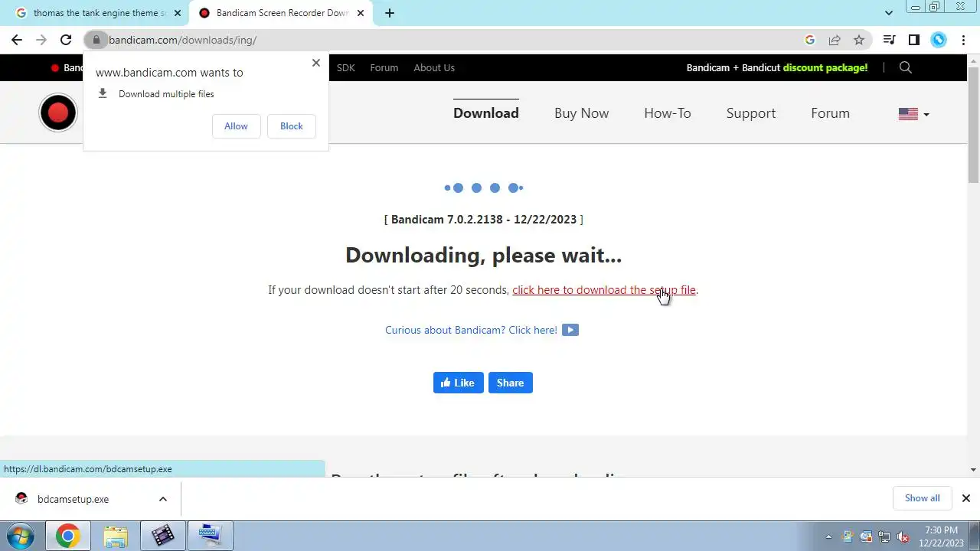Image resolution: width=980 pixels, height=551 pixels.
Task: Close the Bandicam Screen Recorder tab
Action: click(361, 13)
